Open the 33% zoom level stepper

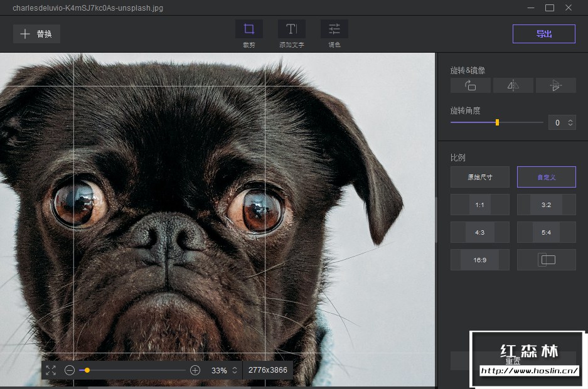pyautogui.click(x=235, y=370)
